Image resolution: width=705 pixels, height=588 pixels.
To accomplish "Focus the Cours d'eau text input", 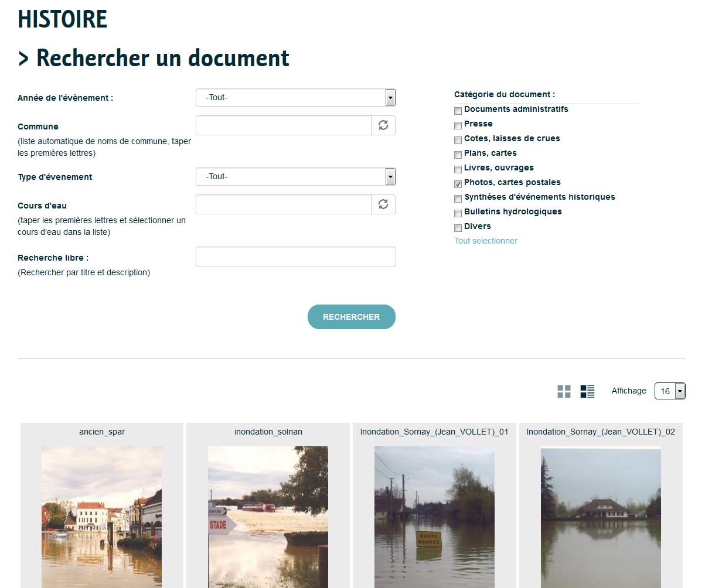I will pos(284,204).
